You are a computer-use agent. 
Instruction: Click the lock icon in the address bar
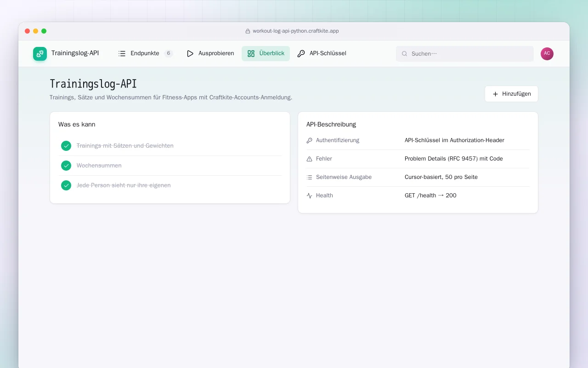tap(248, 31)
